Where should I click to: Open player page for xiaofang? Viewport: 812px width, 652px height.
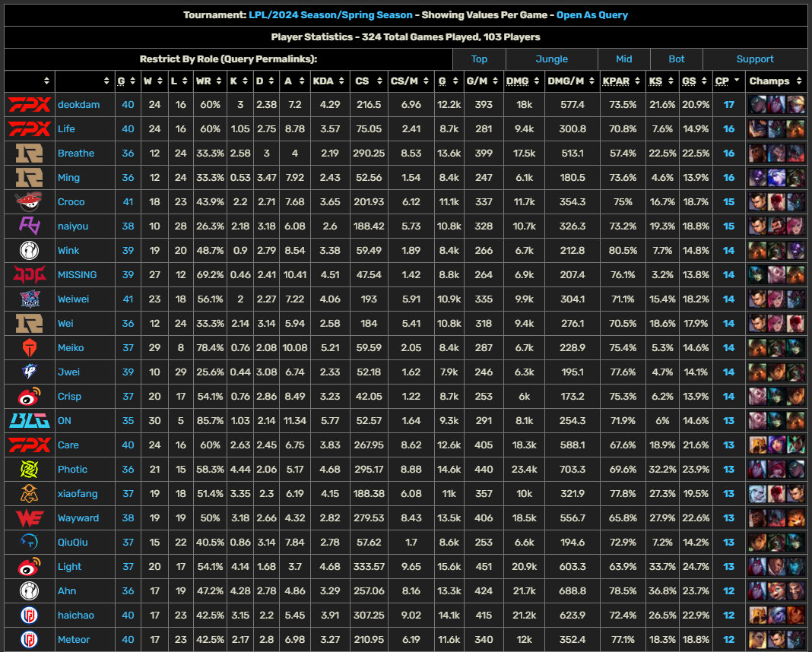click(x=78, y=493)
